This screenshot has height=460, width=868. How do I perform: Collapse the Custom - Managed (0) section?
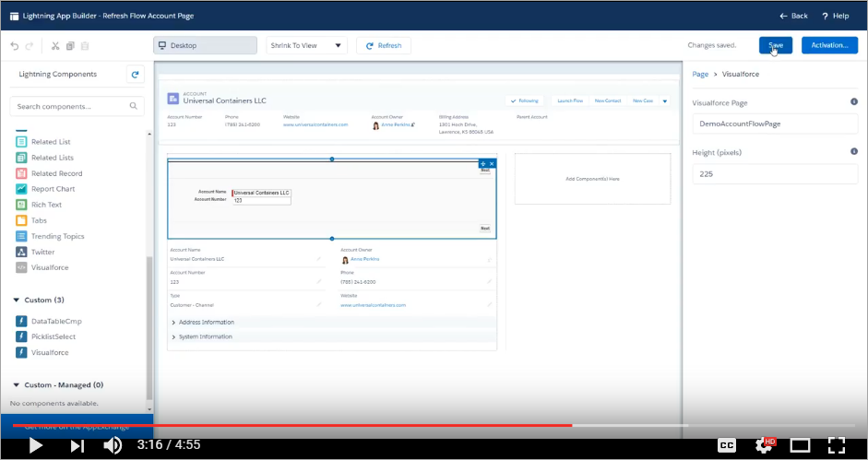pyautogui.click(x=16, y=384)
